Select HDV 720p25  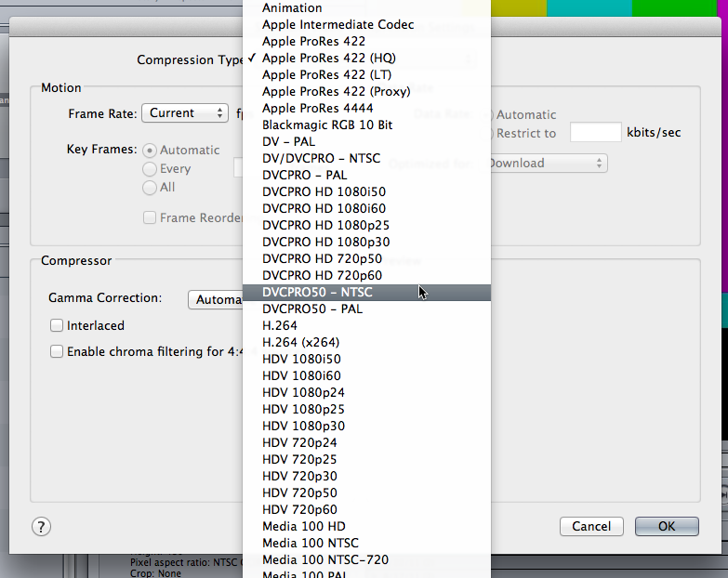(366, 459)
